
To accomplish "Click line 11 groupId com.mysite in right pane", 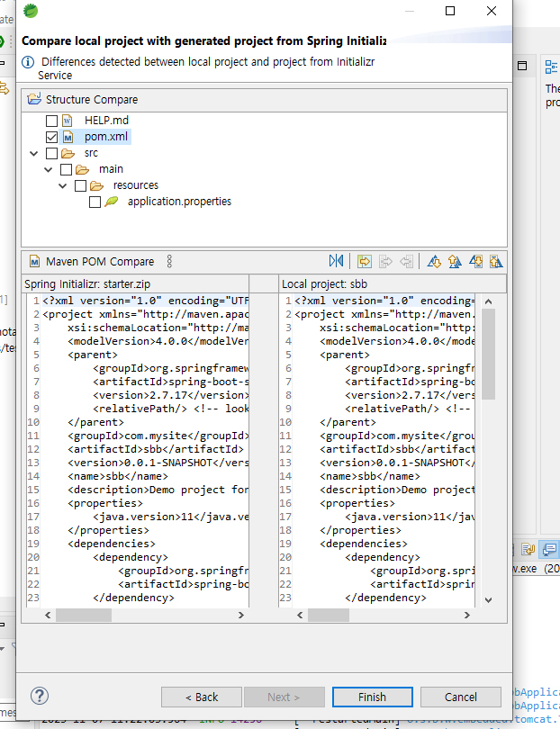I will click(x=397, y=436).
